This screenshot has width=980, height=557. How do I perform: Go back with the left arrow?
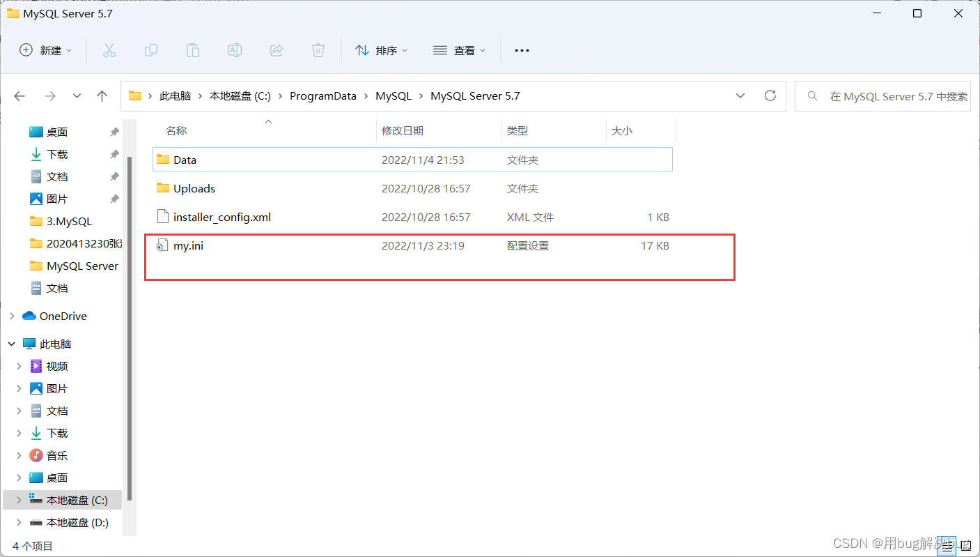[20, 96]
